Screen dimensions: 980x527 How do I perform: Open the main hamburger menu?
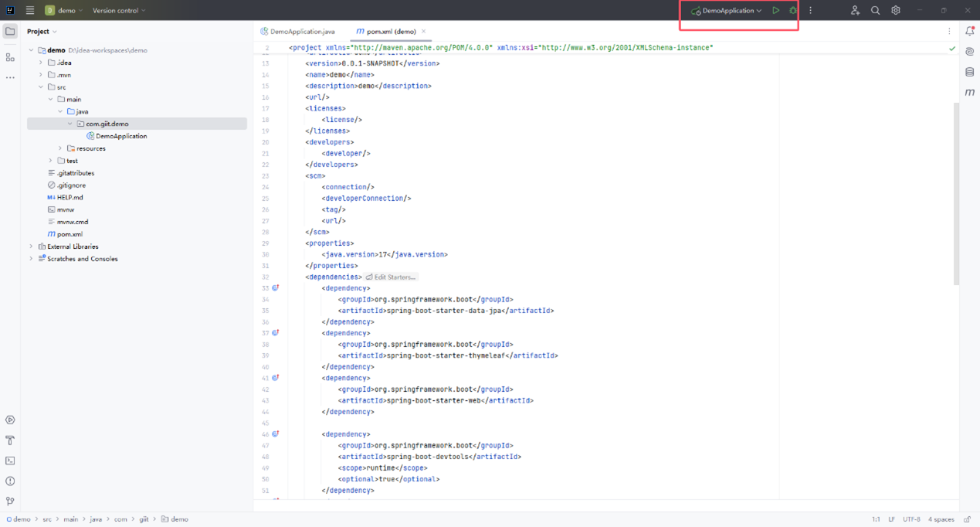tap(30, 11)
